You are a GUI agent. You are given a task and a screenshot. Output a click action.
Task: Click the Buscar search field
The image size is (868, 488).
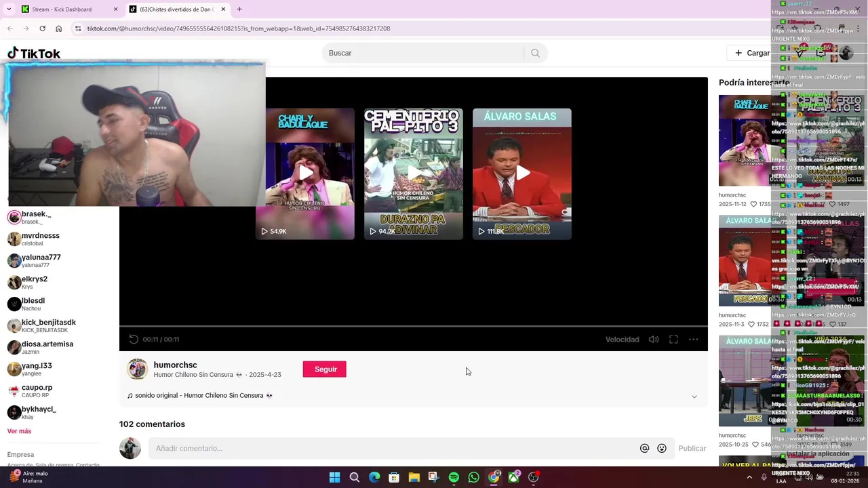[x=424, y=53]
